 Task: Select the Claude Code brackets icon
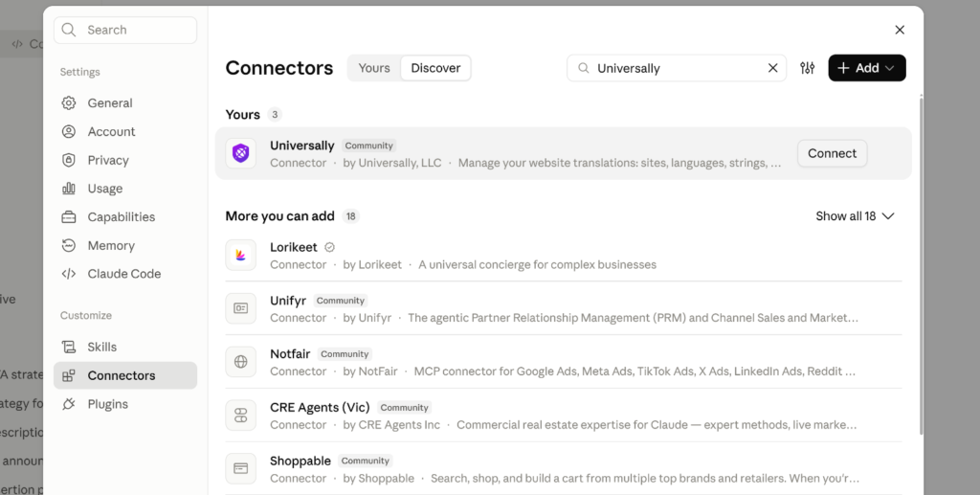pyautogui.click(x=69, y=274)
